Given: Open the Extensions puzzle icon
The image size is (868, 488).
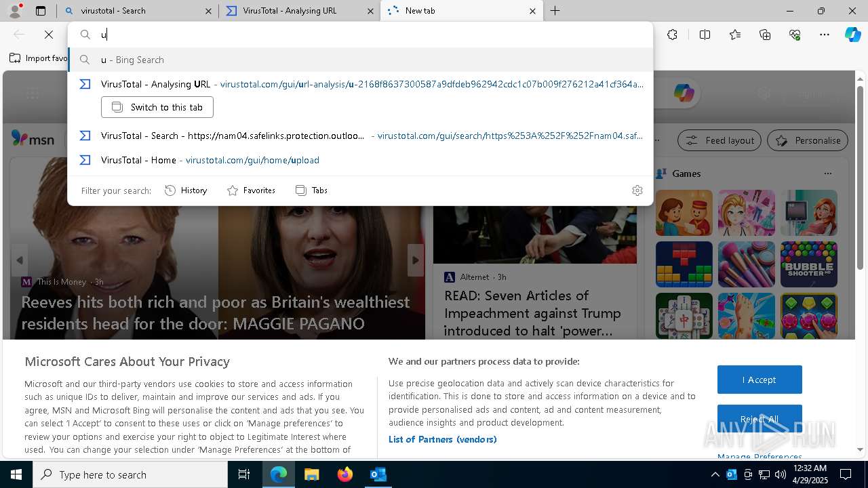Looking at the screenshot, I should point(672,35).
